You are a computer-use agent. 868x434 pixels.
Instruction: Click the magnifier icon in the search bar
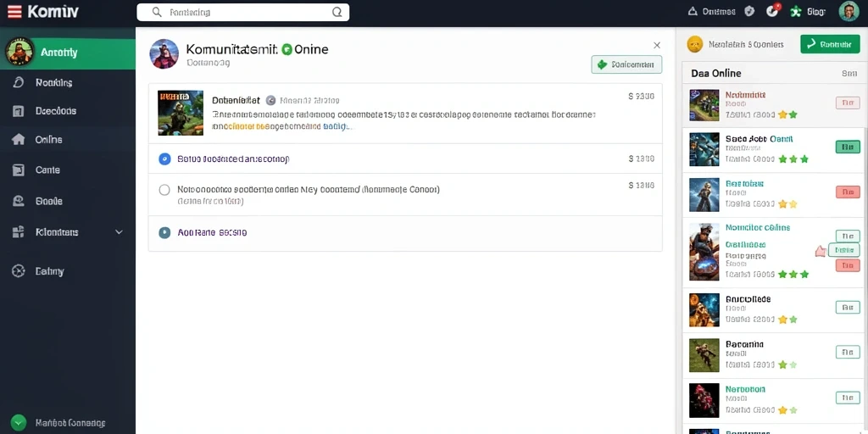[157, 12]
